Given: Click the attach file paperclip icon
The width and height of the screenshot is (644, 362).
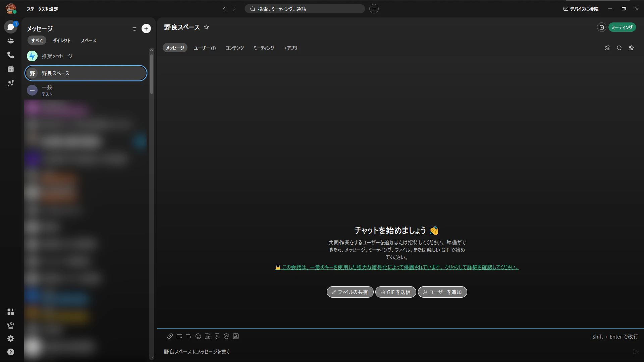Looking at the screenshot, I should (x=170, y=336).
